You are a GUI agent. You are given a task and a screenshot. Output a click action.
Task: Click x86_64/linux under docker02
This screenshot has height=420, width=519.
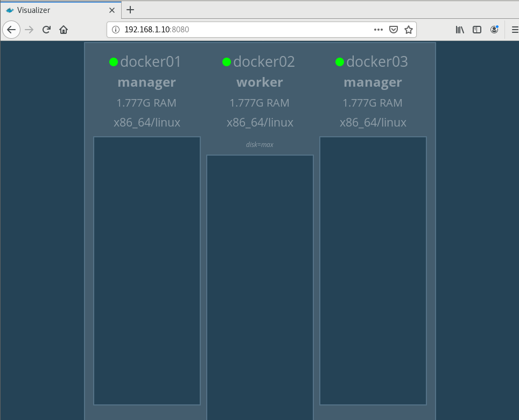(x=260, y=123)
